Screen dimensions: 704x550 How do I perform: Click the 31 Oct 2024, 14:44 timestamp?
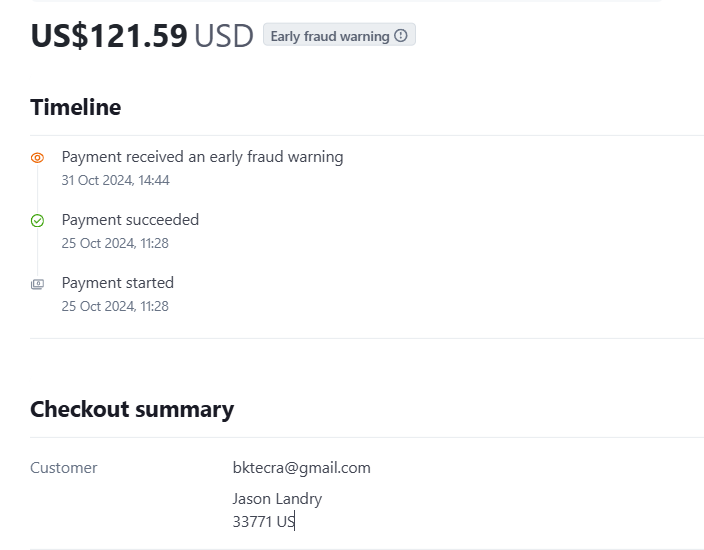[115, 180]
